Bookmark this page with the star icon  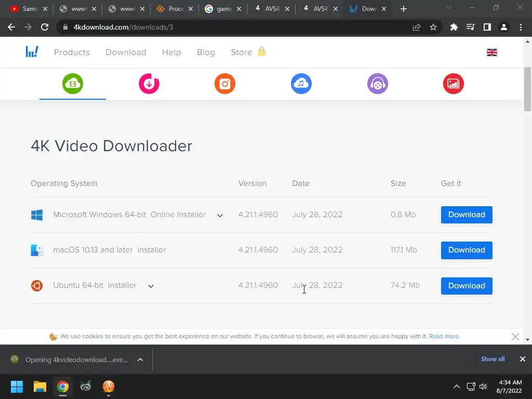(x=433, y=27)
